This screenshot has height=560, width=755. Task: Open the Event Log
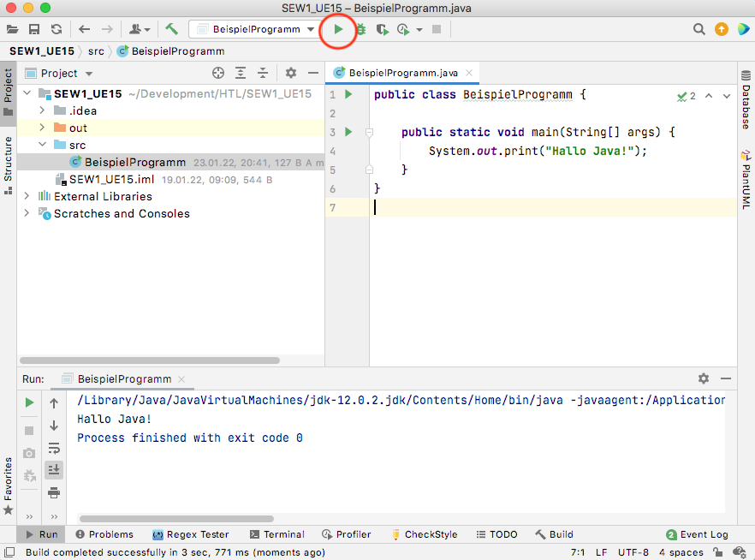[x=697, y=534]
